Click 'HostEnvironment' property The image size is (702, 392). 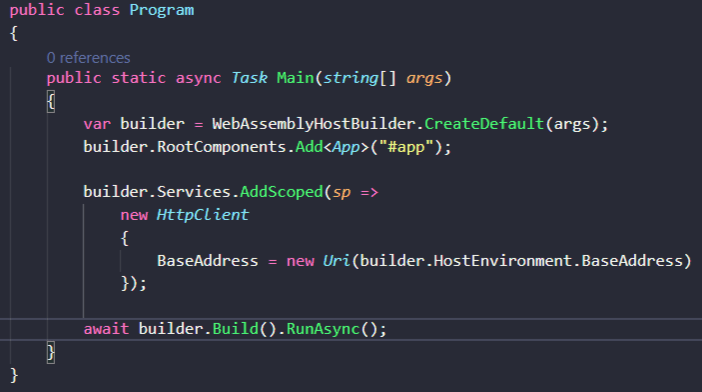coord(503,260)
